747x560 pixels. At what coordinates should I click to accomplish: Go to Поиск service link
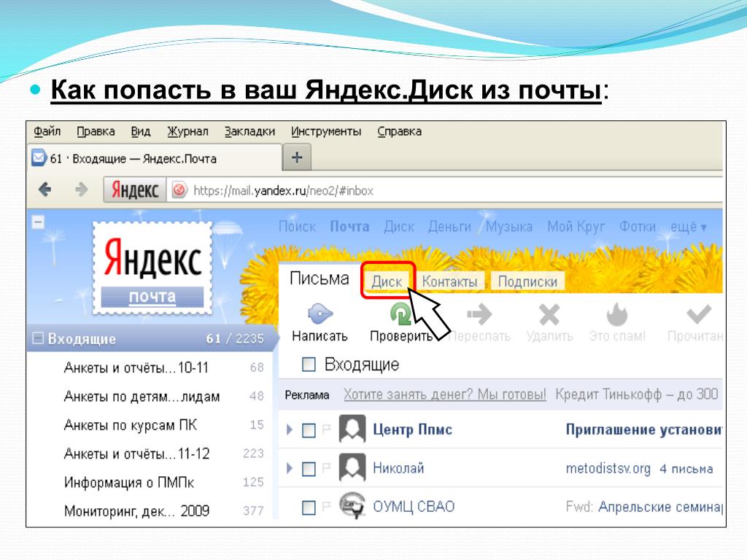point(298,227)
